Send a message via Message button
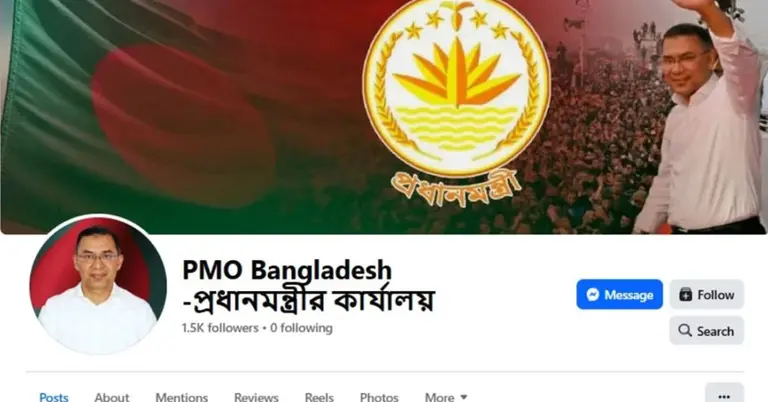The image size is (768, 402). 620,295
